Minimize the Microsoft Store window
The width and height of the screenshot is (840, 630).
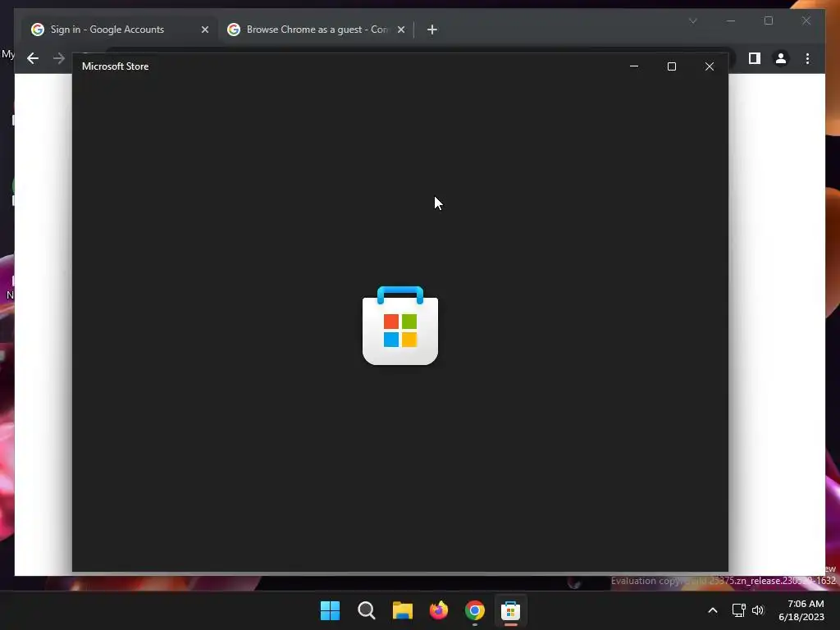[634, 66]
